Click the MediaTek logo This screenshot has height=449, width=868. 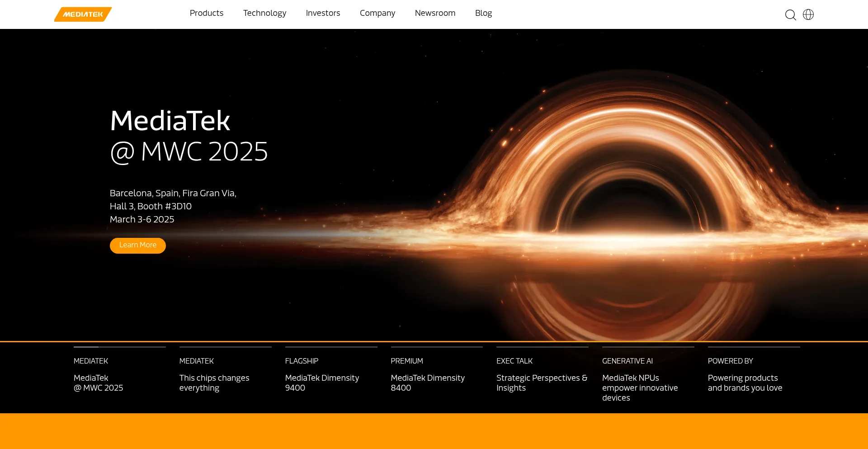[83, 14]
